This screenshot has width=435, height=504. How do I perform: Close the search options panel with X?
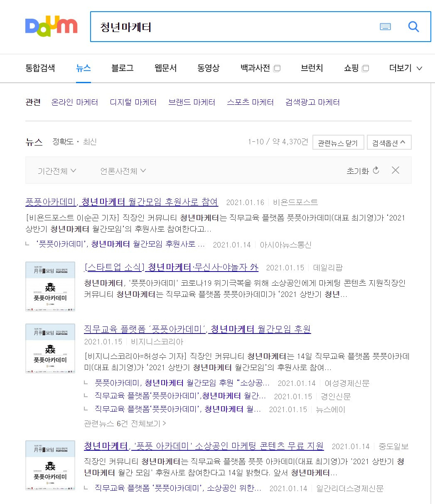[x=396, y=170]
